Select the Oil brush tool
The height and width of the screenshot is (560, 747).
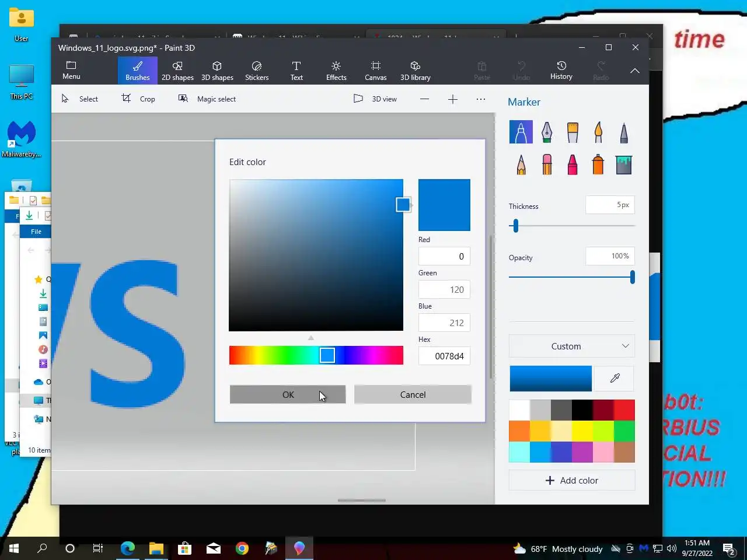coord(573,132)
